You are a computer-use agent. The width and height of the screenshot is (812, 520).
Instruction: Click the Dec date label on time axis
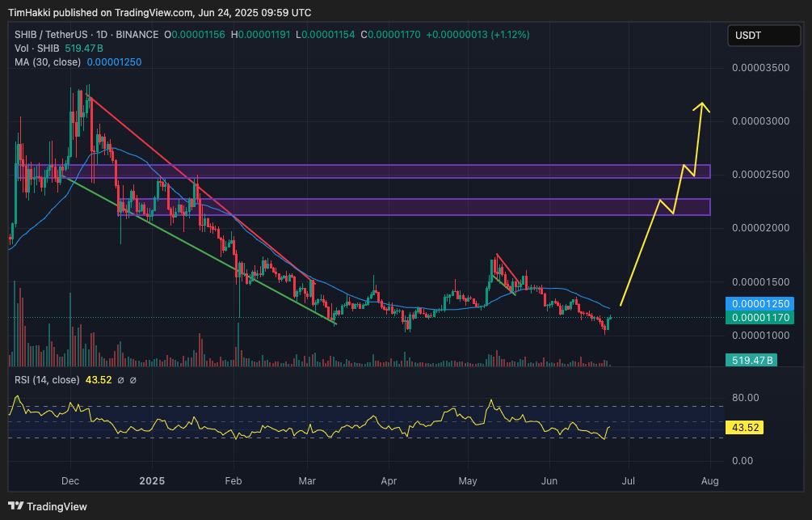[x=70, y=480]
